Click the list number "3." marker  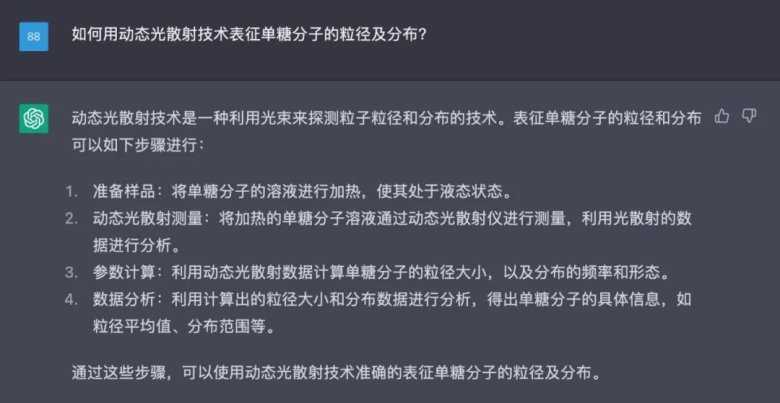pyautogui.click(x=72, y=272)
